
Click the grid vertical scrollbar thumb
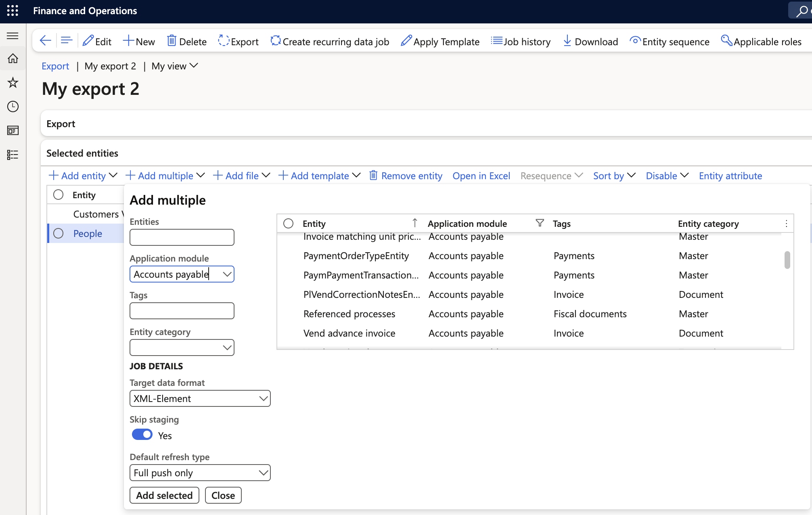coord(787,260)
